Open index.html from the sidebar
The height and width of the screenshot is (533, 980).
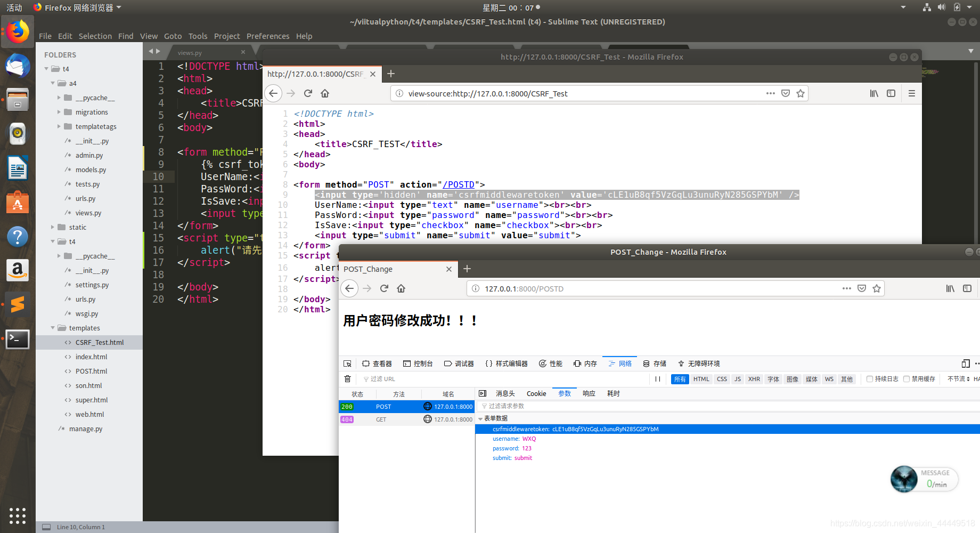click(91, 357)
